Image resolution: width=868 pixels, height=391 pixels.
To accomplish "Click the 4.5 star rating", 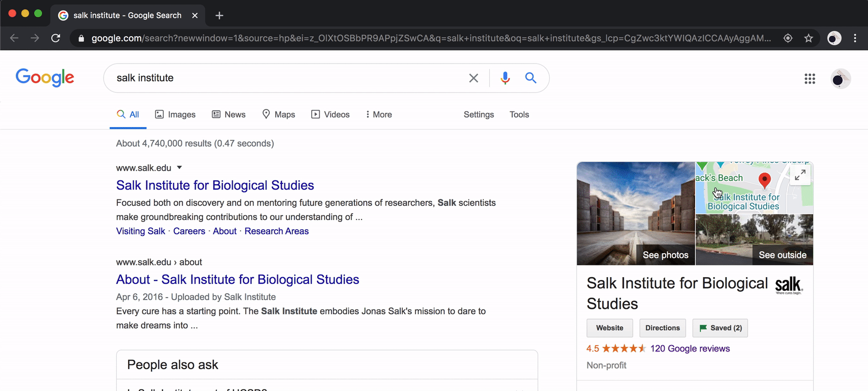I will [x=616, y=348].
